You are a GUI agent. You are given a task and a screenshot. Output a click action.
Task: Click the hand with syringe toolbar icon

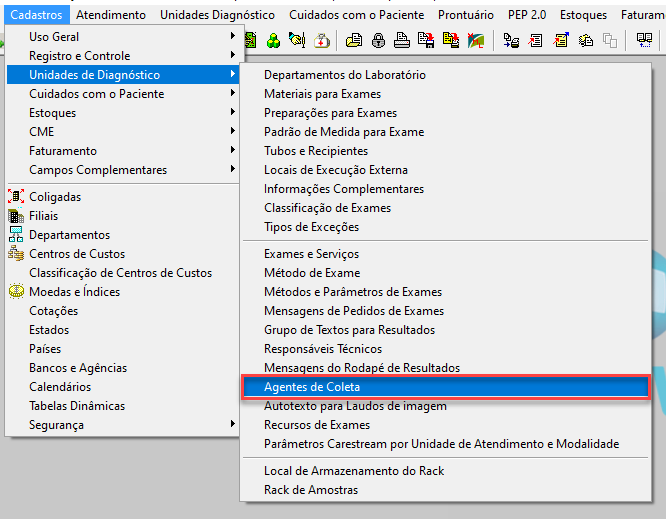pyautogui.click(x=297, y=40)
